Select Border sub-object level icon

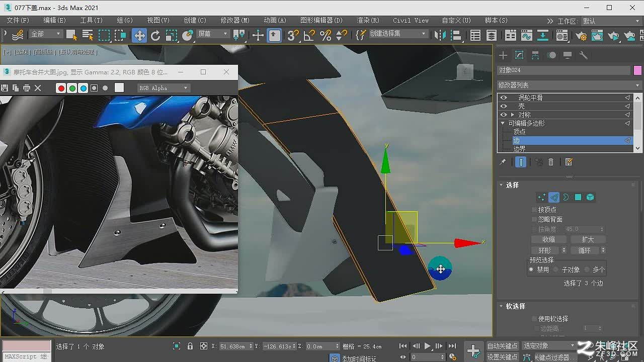tap(566, 197)
